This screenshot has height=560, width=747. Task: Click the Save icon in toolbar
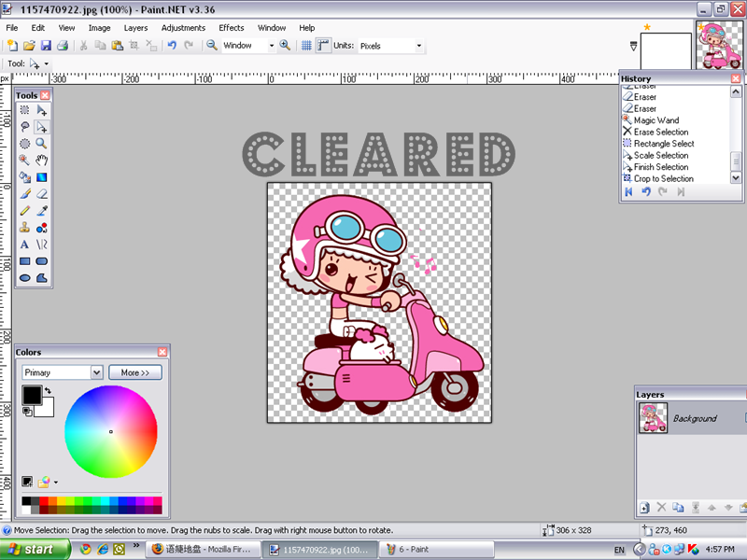coord(45,45)
